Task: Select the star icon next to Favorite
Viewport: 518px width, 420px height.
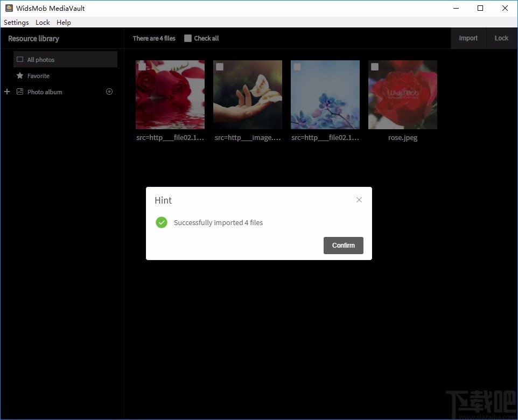Action: [x=21, y=75]
